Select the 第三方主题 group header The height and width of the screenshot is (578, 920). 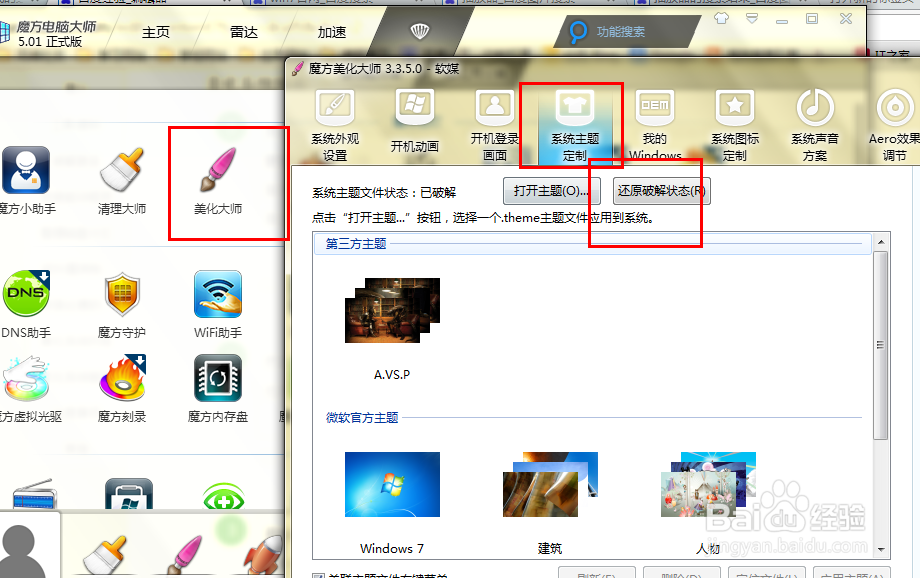pos(593,244)
